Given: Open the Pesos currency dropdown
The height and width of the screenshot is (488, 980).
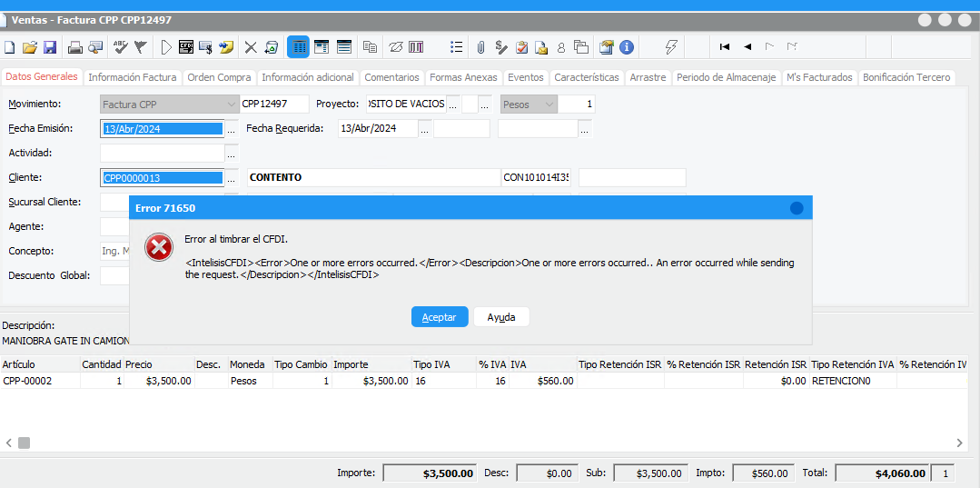Looking at the screenshot, I should 549,105.
